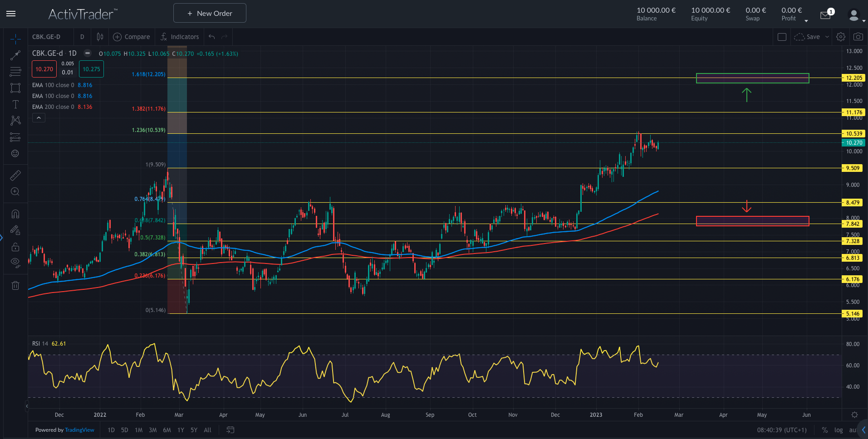This screenshot has height=439, width=868.
Task: Toggle magnet mode in left toolbar
Action: [15, 214]
